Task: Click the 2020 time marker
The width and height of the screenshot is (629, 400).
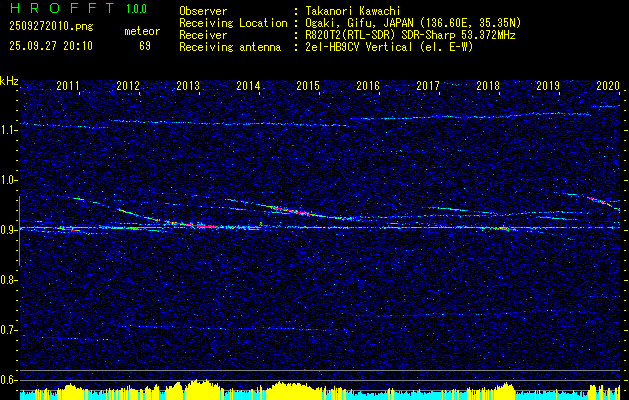Action: (608, 86)
